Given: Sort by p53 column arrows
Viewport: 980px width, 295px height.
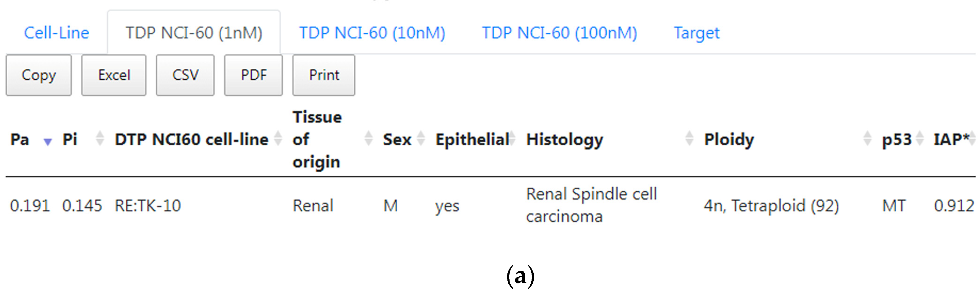Looking at the screenshot, I should (x=919, y=139).
